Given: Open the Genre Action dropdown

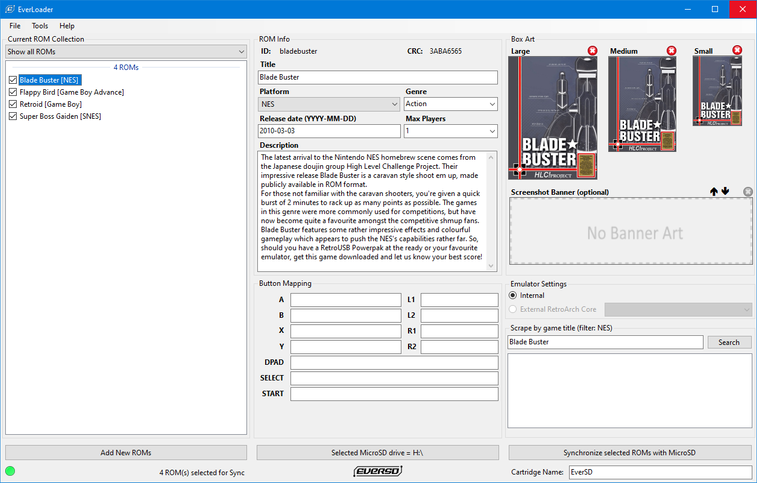Looking at the screenshot, I should click(451, 104).
